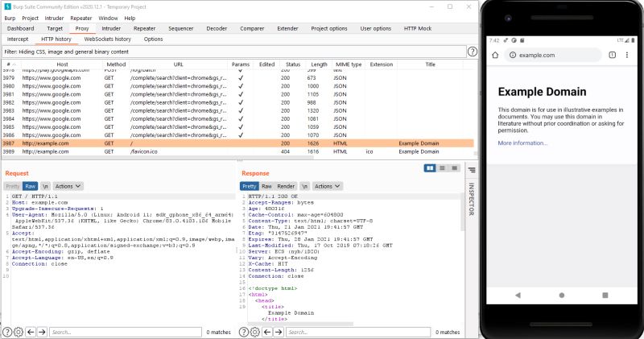Image resolution: width=644 pixels, height=339 pixels.
Task: Sort history by Status column
Action: (293, 64)
